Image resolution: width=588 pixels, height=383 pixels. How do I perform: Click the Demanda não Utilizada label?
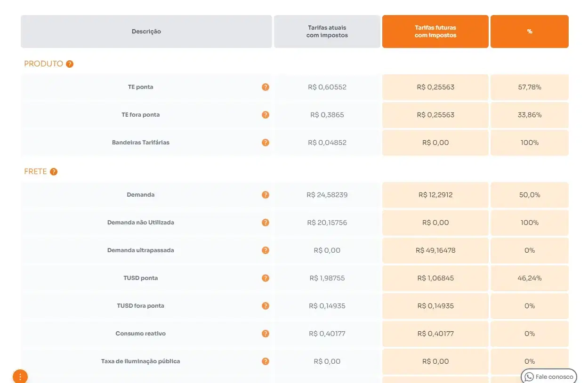(x=140, y=223)
